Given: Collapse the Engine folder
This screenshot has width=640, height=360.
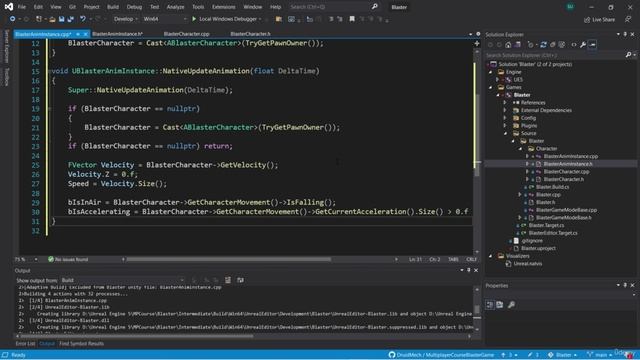Looking at the screenshot, I should (x=491, y=72).
